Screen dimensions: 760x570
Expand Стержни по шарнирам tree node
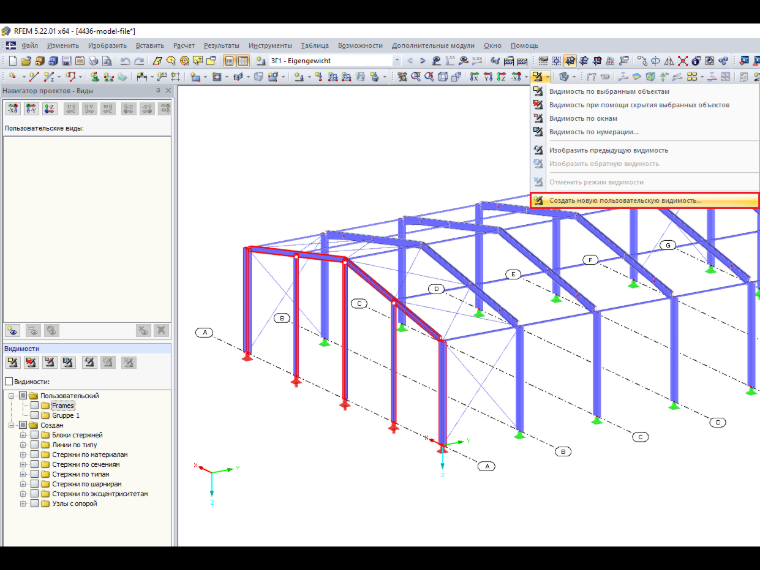(23, 484)
